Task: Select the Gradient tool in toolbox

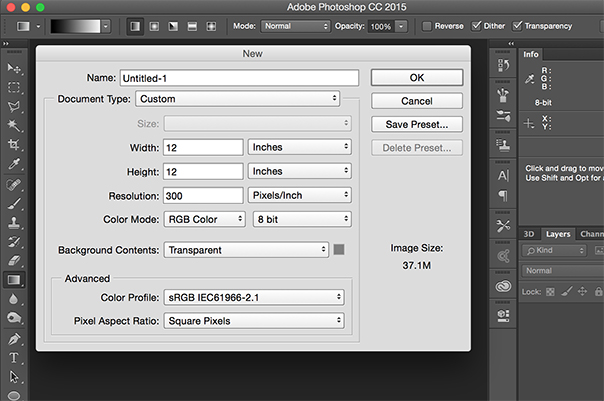Action: [14, 280]
